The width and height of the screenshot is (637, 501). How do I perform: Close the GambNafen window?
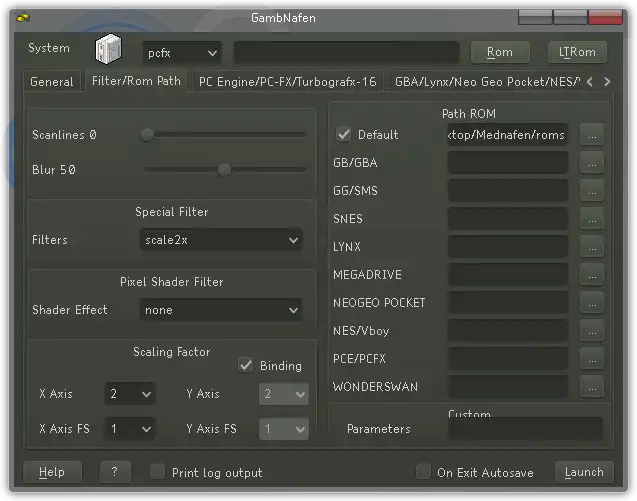click(605, 17)
